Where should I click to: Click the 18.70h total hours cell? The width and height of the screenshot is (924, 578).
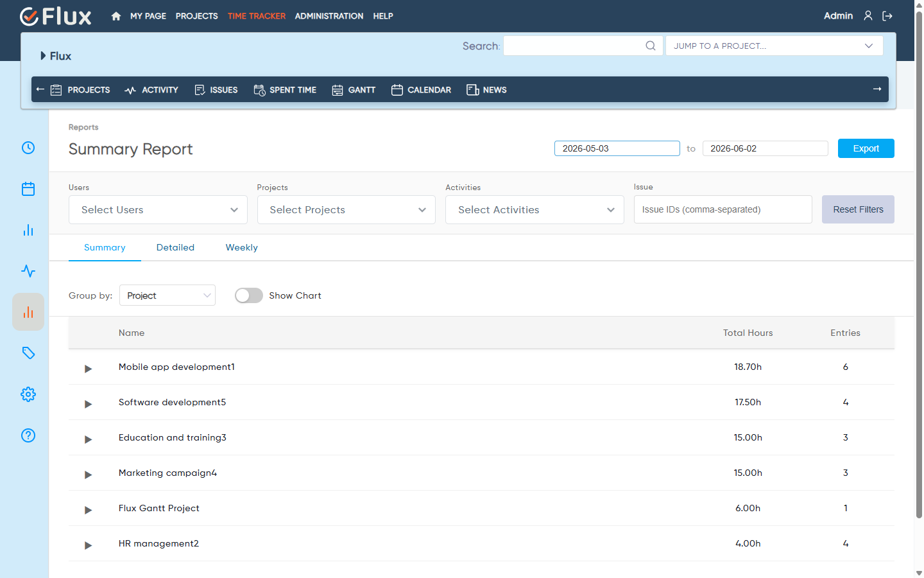(x=748, y=367)
